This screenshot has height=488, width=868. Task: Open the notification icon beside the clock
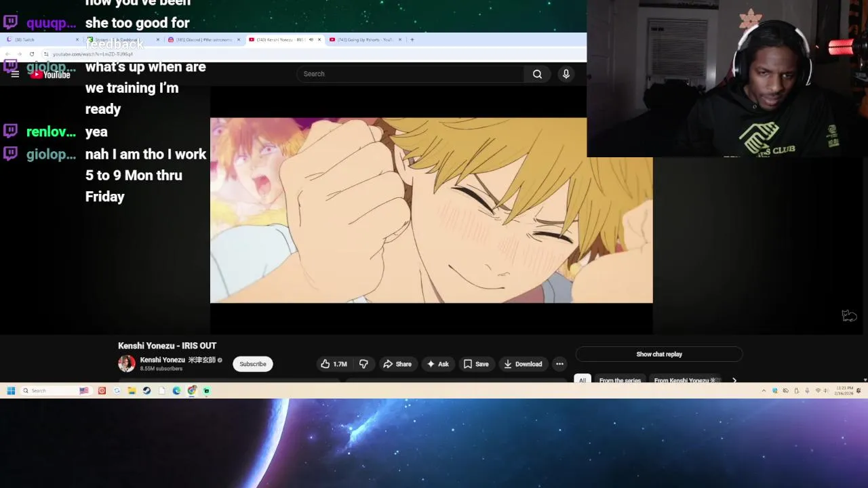click(x=859, y=390)
